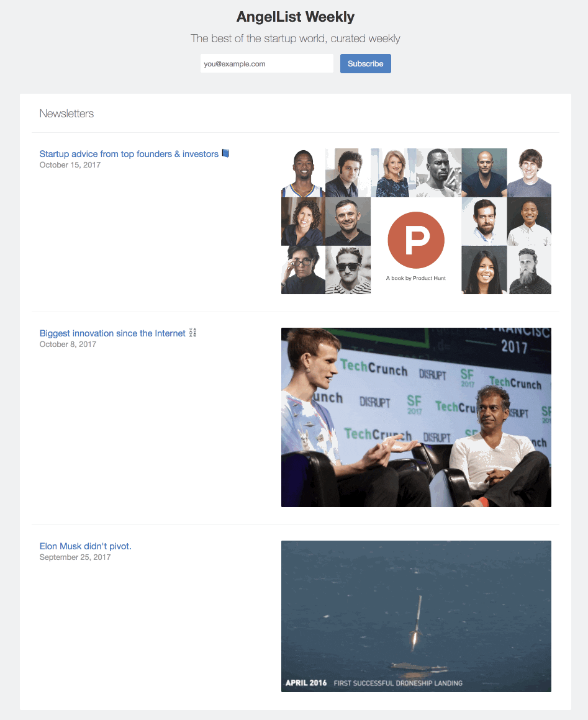Image resolution: width=588 pixels, height=720 pixels.
Task: Click the AngelList Weekly heading
Action: coord(296,17)
